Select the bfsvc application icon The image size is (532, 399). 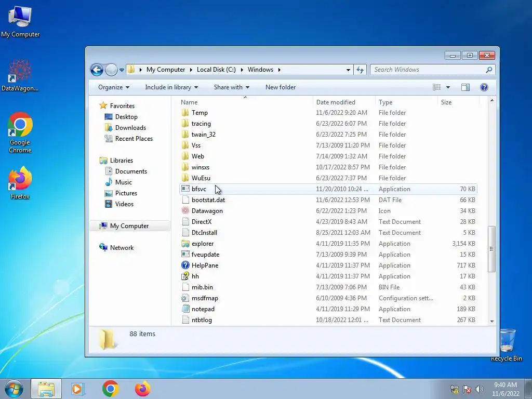tap(185, 189)
